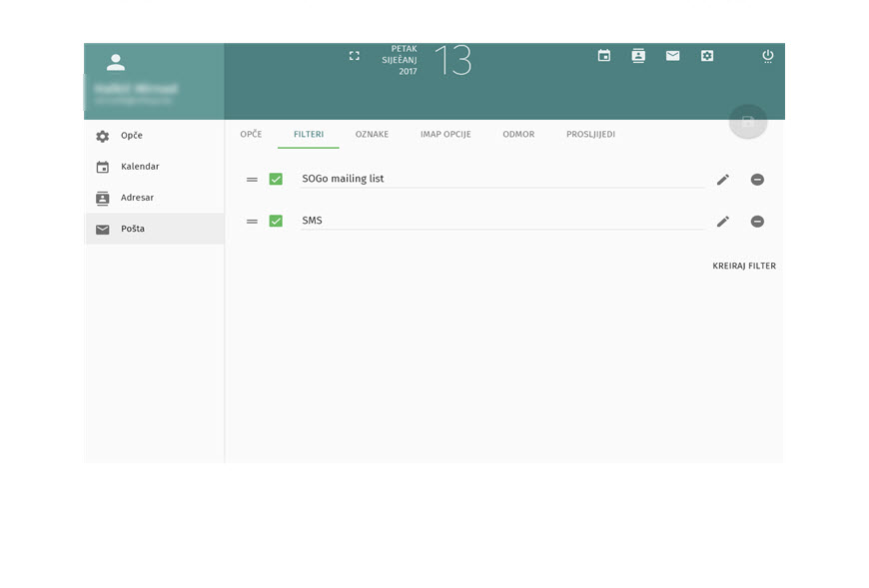The height and width of the screenshot is (588, 869).
Task: Disable the SOGo mailing list filter checkbox
Action: (276, 179)
